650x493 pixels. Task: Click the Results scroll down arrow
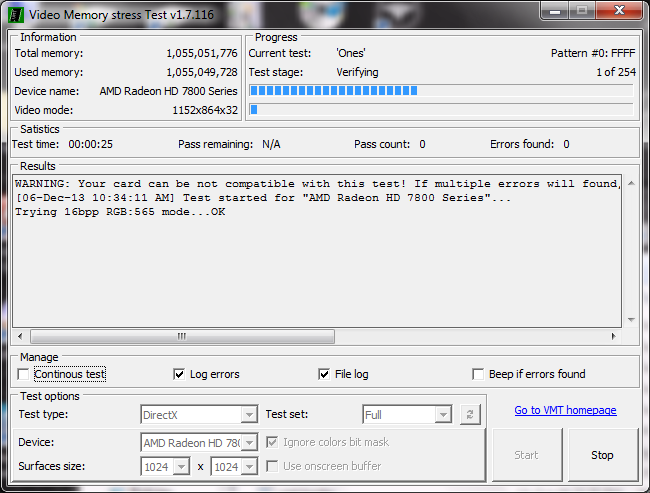click(631, 320)
